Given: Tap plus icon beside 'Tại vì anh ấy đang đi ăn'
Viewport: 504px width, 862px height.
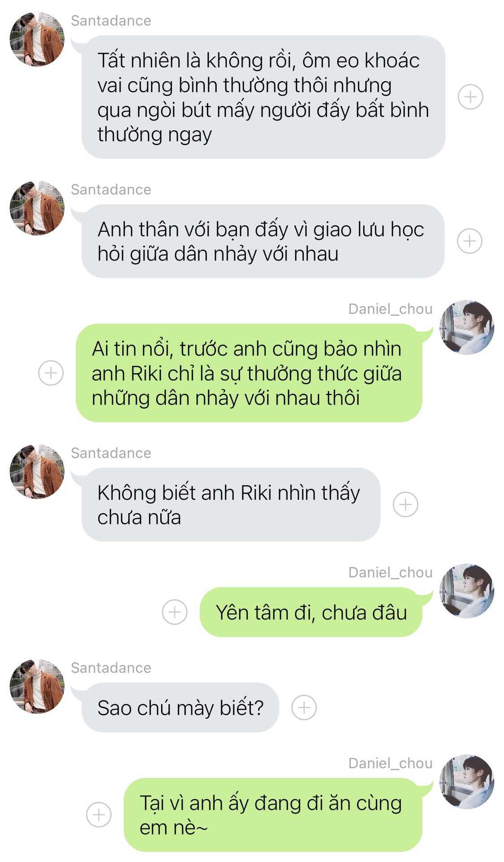Looking at the screenshot, I should [99, 814].
